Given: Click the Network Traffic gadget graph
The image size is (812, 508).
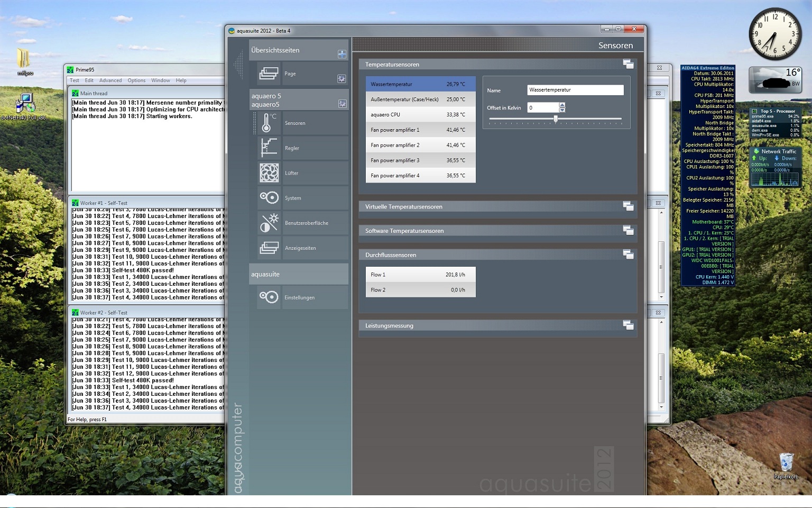Looking at the screenshot, I should (776, 179).
